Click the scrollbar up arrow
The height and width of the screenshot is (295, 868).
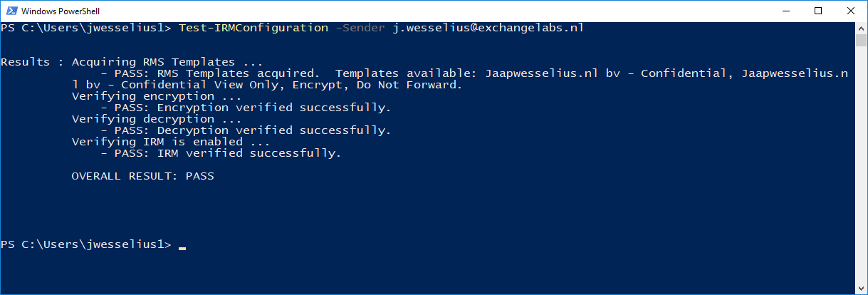tap(862, 28)
